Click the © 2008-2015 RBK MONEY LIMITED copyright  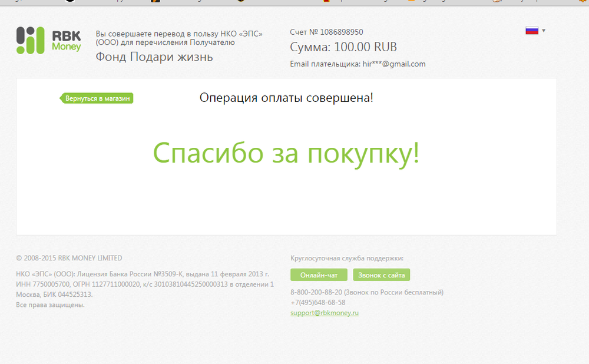(70, 258)
